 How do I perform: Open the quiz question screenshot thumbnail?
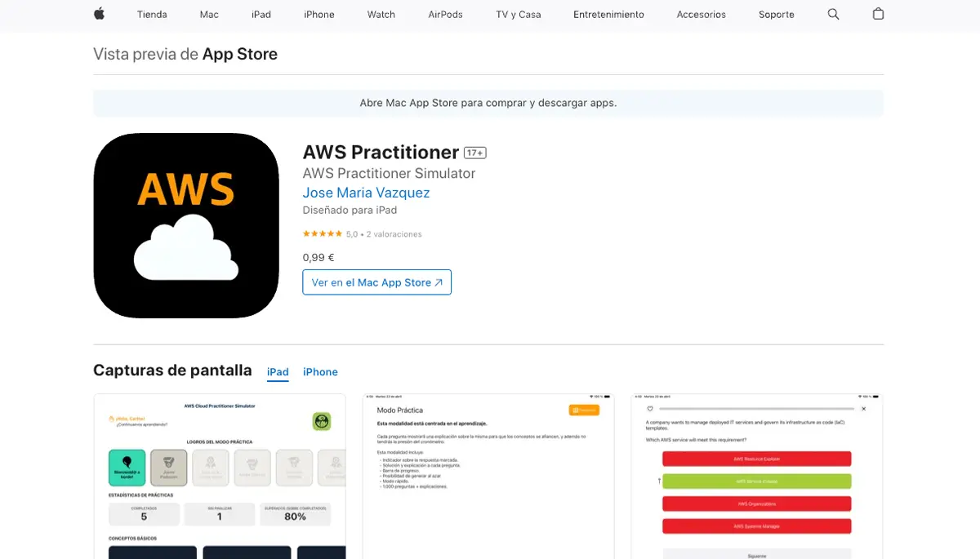757,477
